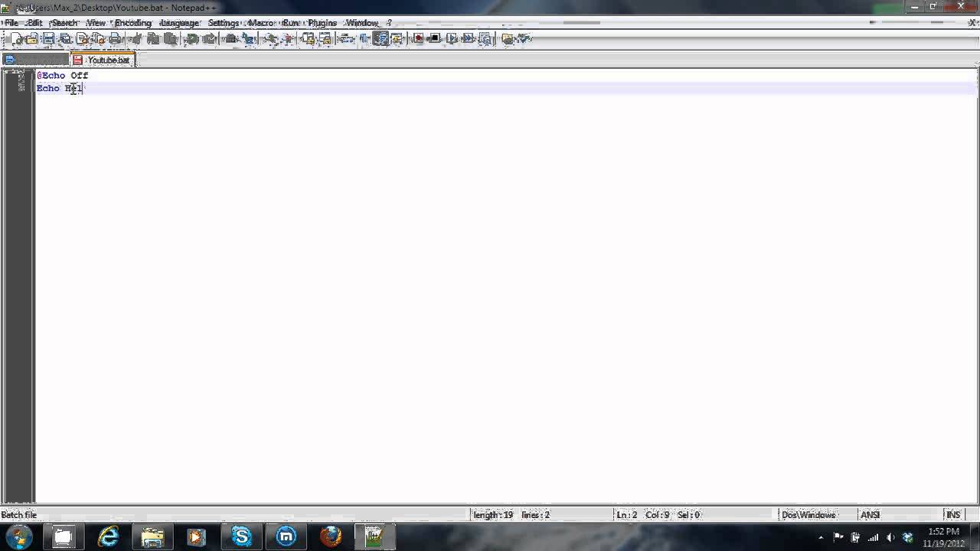The height and width of the screenshot is (551, 980).
Task: Click the 'Echo Hel' line in editor
Action: [60, 89]
